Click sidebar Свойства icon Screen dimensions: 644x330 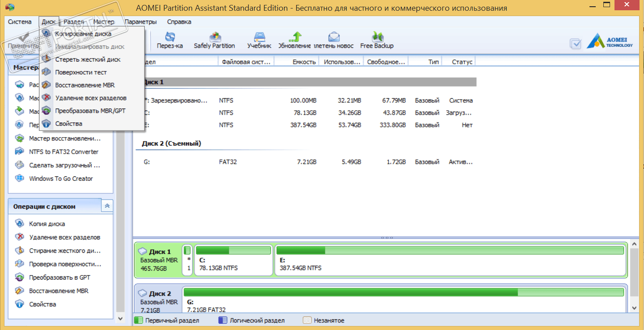coord(20,304)
